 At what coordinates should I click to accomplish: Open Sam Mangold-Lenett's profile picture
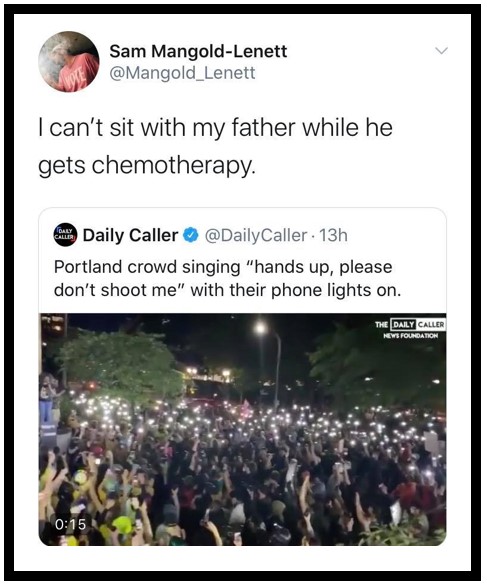[69, 62]
